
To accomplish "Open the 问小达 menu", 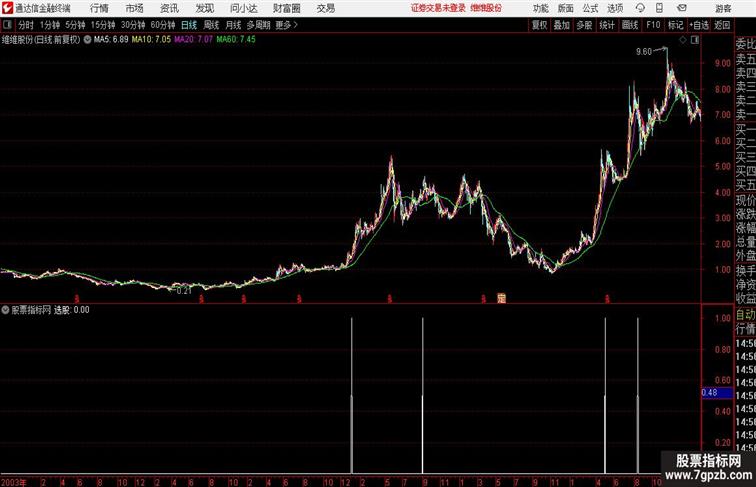I will 243,8.
